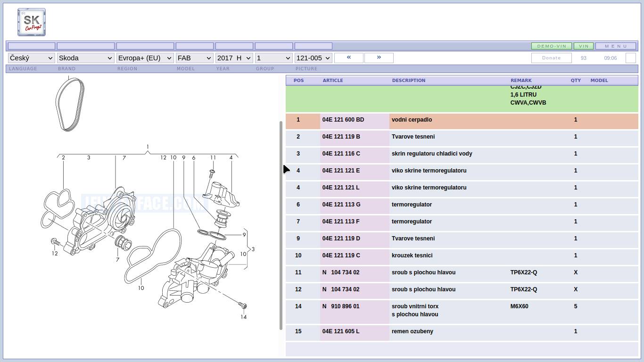
Task: Select article 04E 121 113 G
Action: (x=341, y=205)
